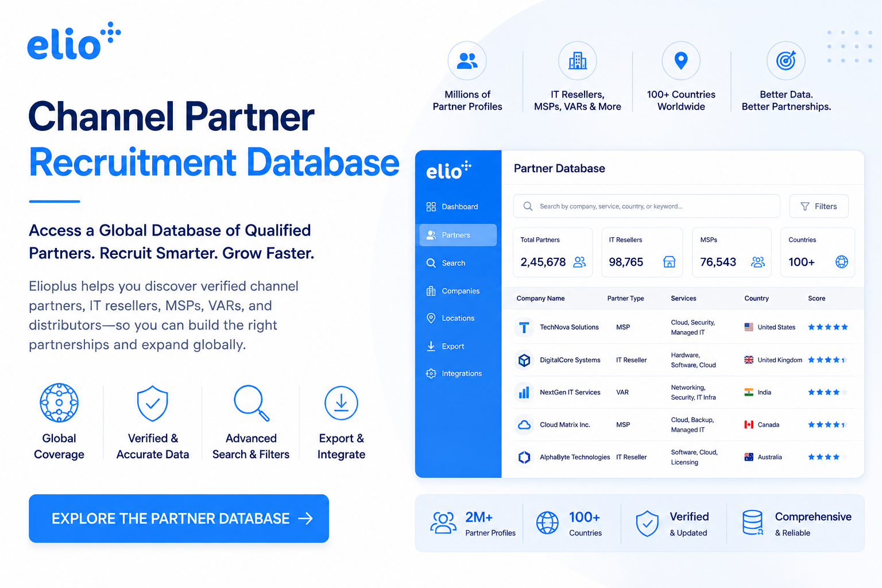Image resolution: width=882 pixels, height=588 pixels.
Task: Click the Advanced Search magnifier icon
Action: pyautogui.click(x=252, y=403)
